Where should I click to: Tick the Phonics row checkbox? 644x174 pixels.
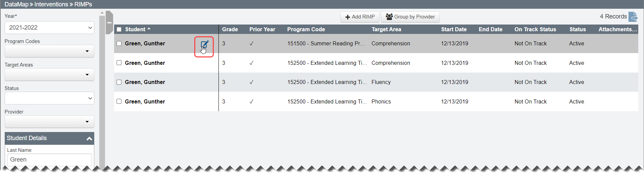click(x=119, y=101)
